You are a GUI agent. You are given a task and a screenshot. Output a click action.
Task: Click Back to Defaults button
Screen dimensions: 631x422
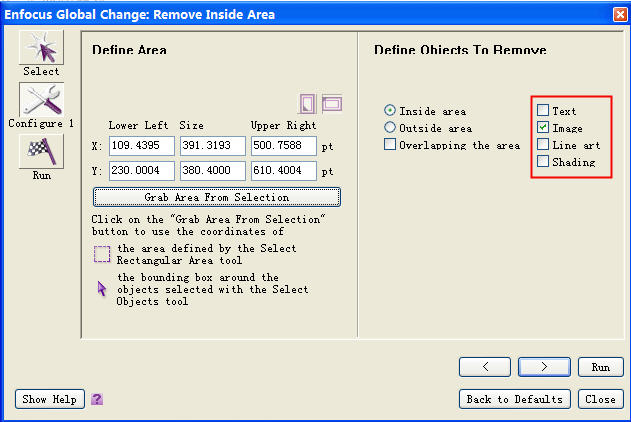515,399
